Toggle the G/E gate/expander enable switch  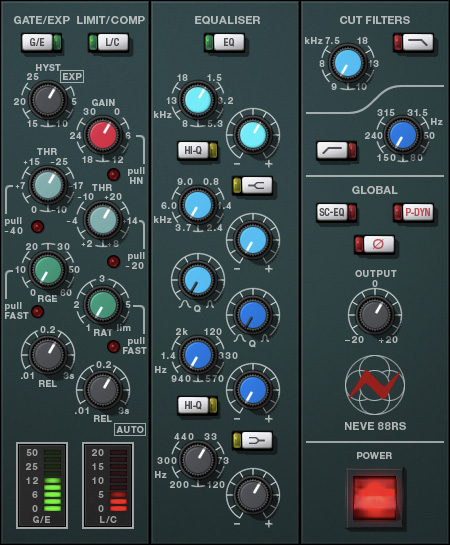41,42
